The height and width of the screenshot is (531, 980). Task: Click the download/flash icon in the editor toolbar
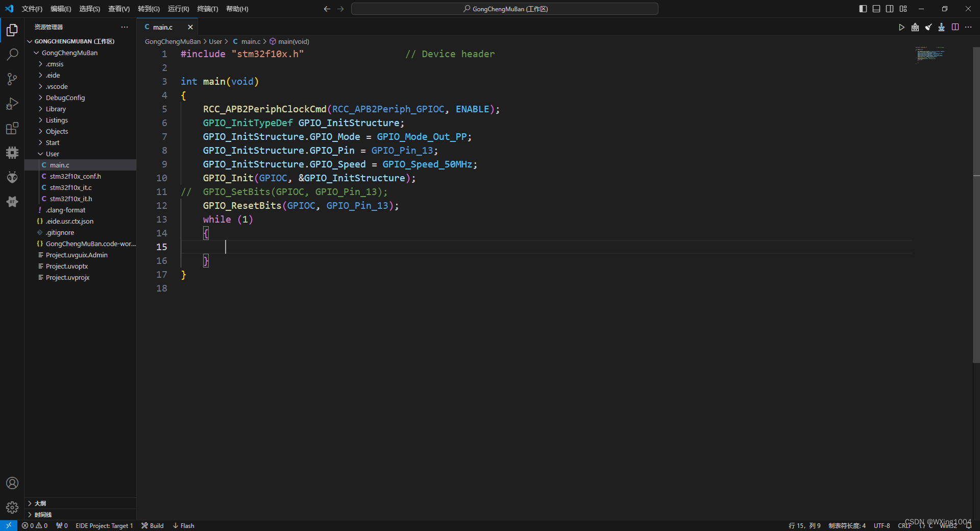click(942, 28)
